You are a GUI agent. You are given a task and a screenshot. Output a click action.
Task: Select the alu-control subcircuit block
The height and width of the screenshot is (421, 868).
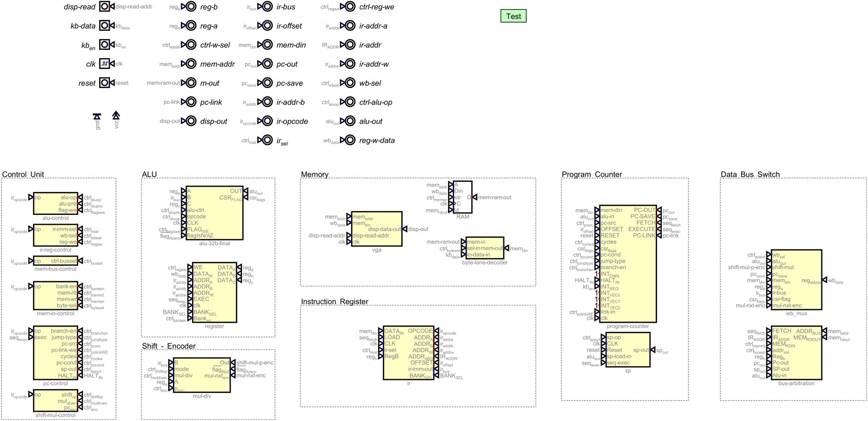tap(55, 204)
